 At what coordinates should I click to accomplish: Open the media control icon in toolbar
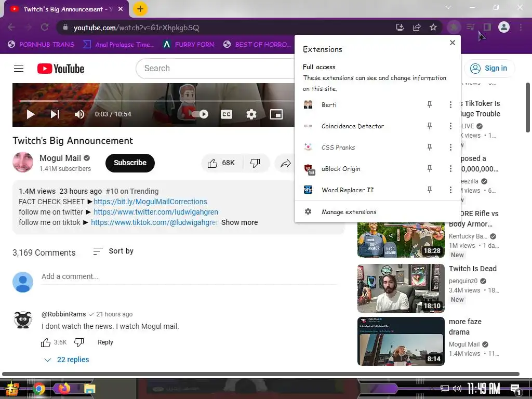tap(470, 27)
